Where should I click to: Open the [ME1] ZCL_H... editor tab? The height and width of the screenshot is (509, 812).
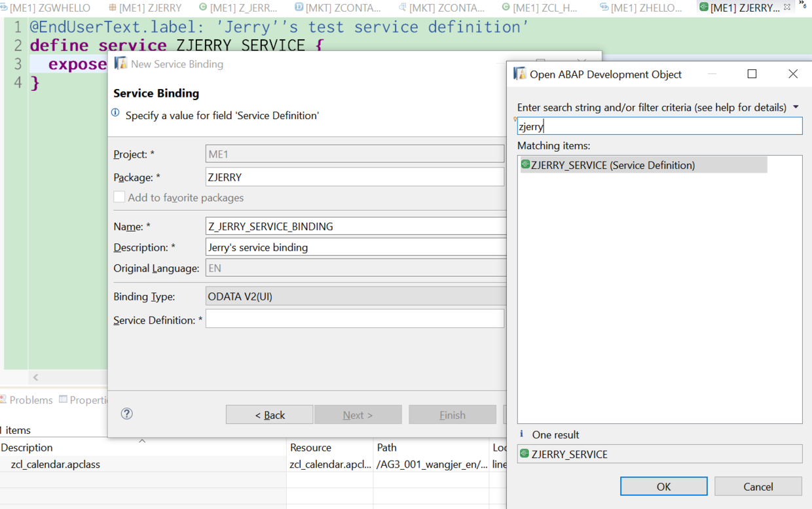(x=540, y=8)
